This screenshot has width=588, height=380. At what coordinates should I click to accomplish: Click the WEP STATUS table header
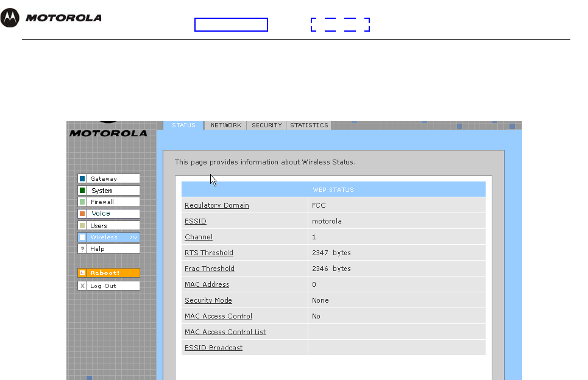tap(333, 189)
